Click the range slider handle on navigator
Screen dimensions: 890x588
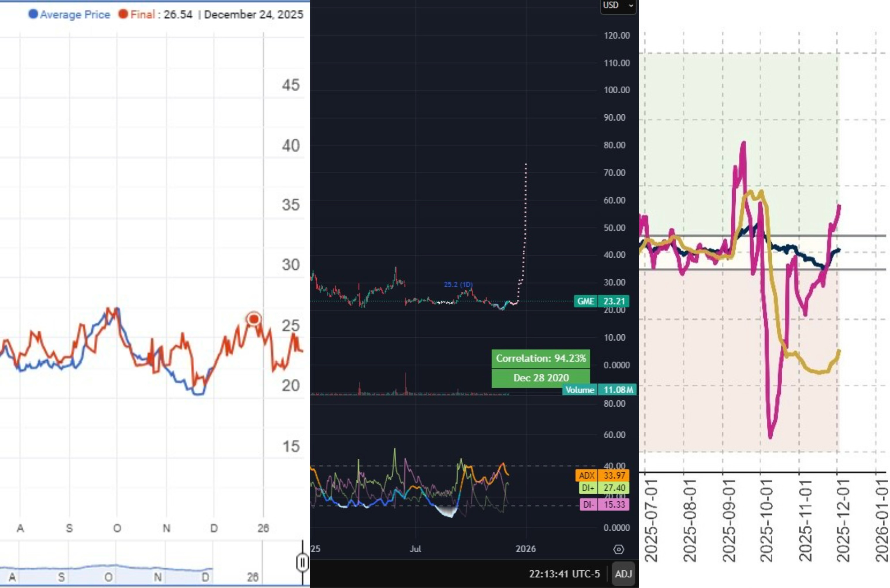302,563
